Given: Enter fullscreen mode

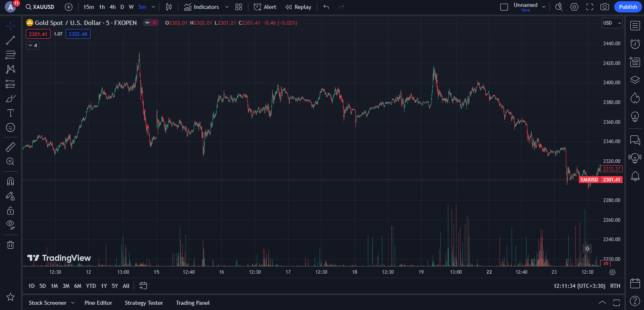Looking at the screenshot, I should pyautogui.click(x=590, y=7).
